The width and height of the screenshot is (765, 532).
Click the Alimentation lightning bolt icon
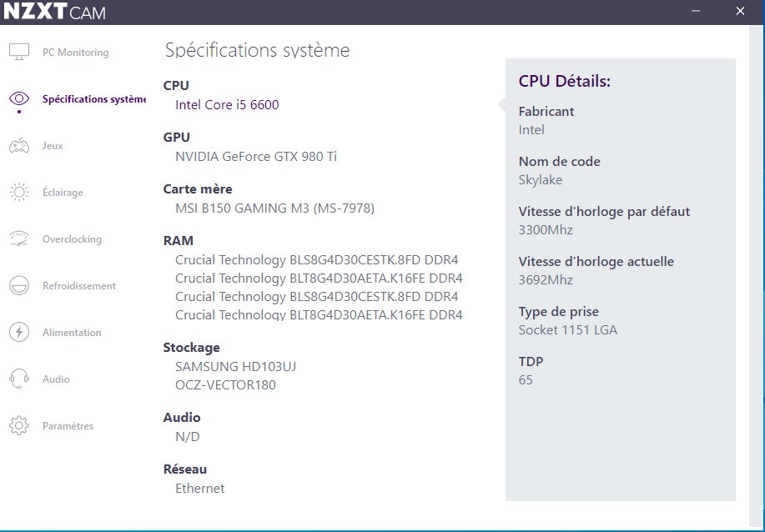19,333
